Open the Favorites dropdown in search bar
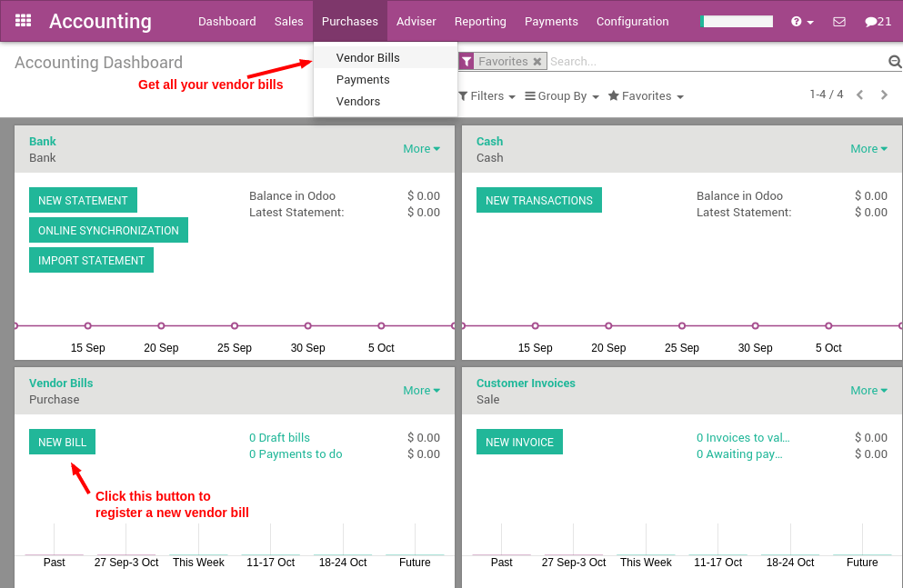903x588 pixels. [x=646, y=95]
